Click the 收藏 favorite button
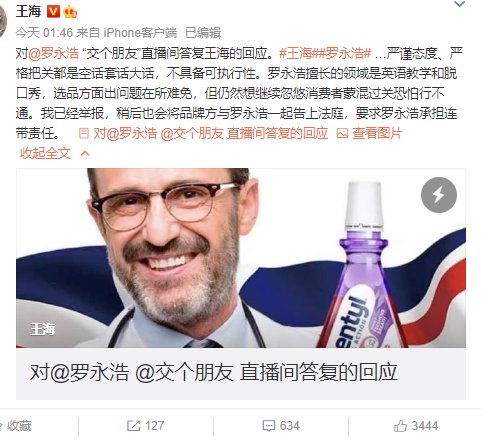 16,426
